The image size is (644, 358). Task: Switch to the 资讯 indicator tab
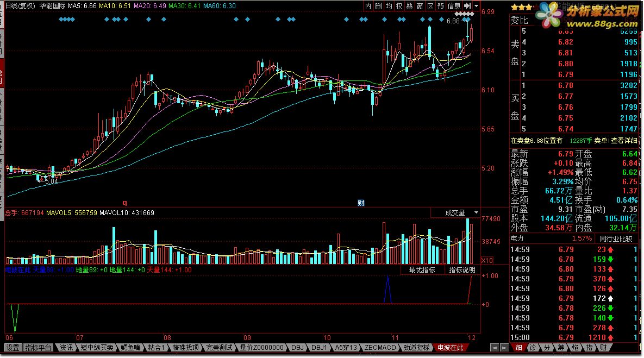coord(66,348)
